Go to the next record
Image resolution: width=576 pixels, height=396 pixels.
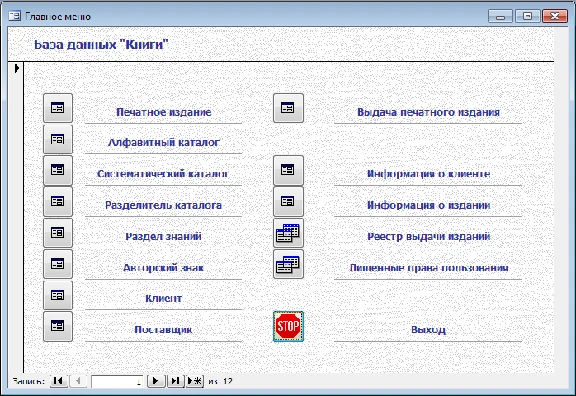coord(156,381)
